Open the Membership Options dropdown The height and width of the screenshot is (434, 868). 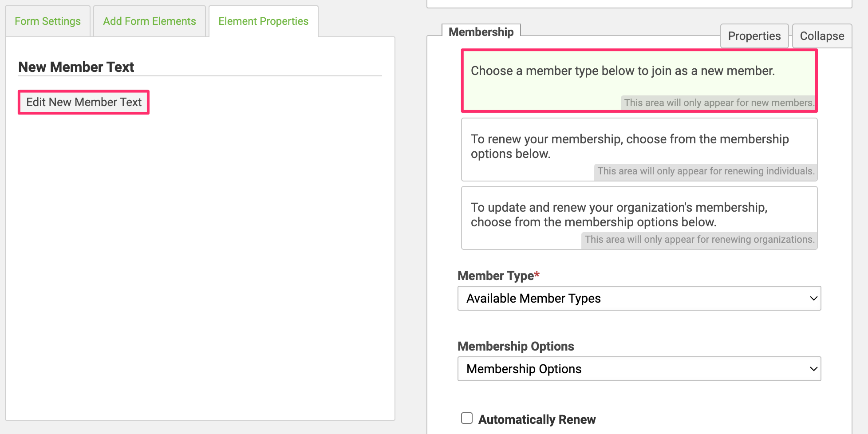639,369
